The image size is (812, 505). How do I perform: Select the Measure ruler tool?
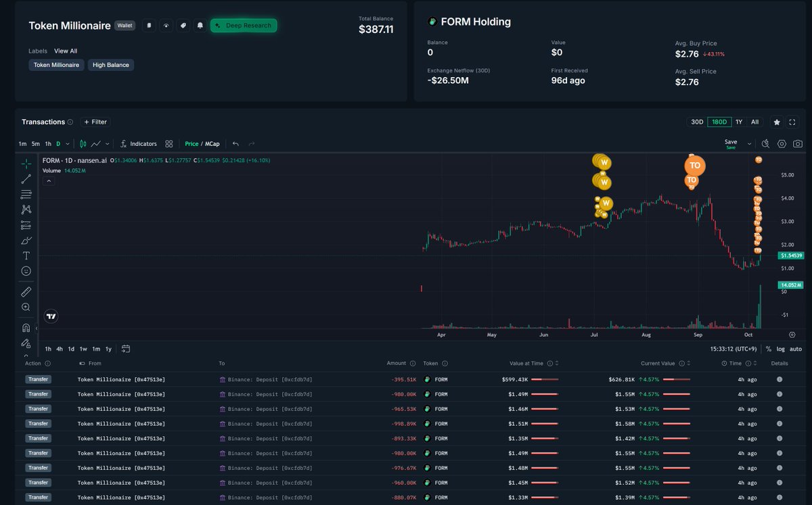(26, 291)
